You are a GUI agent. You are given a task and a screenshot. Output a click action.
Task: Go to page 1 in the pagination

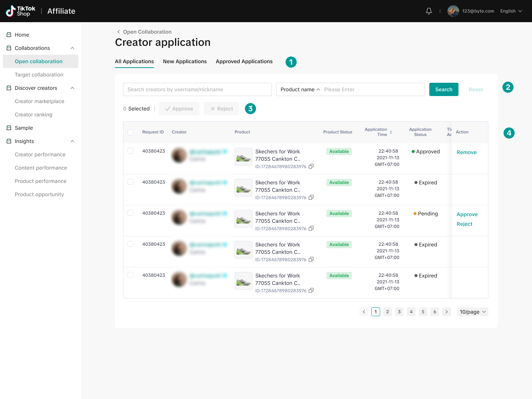376,312
